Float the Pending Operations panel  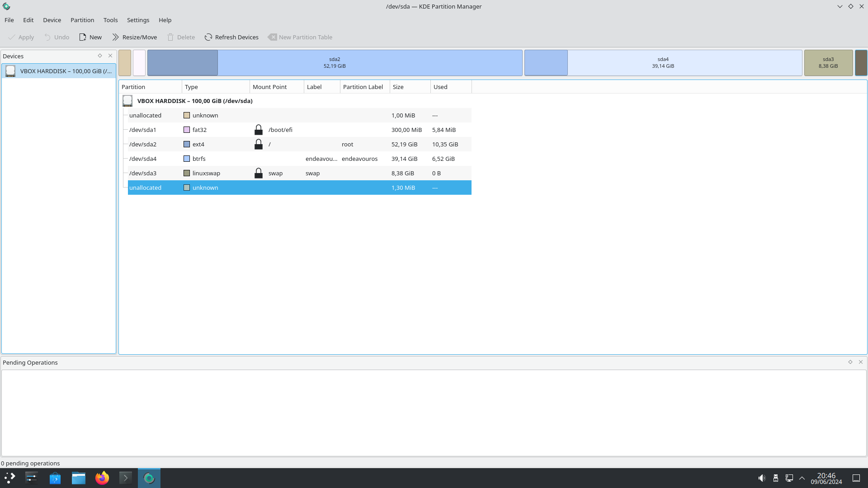(850, 362)
